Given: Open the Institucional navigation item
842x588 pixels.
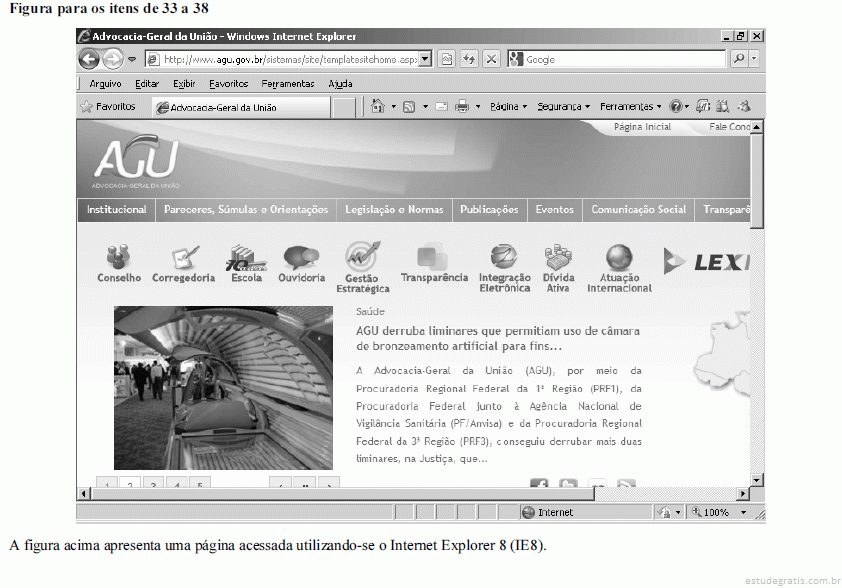Looking at the screenshot, I should pyautogui.click(x=117, y=210).
